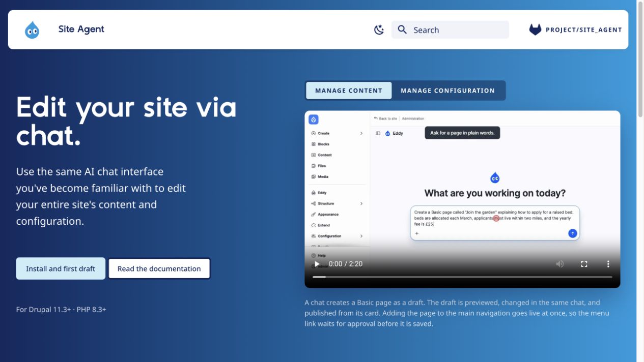Mute the video with the speaker icon
This screenshot has height=362, width=644.
pyautogui.click(x=560, y=264)
